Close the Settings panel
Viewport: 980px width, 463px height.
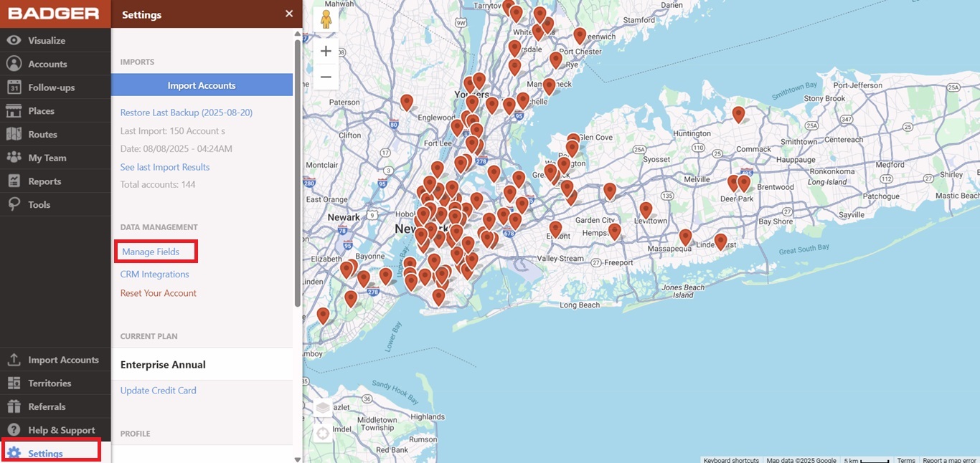coord(289,14)
